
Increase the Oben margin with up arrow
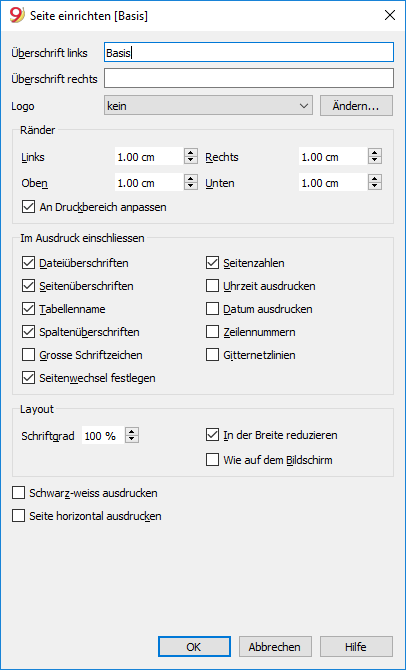(191, 179)
